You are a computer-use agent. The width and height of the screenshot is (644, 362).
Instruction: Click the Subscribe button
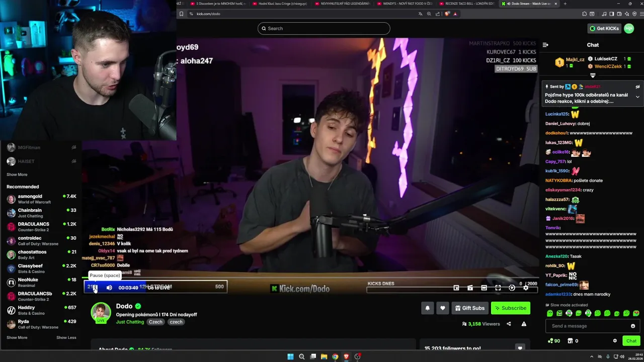click(510, 308)
